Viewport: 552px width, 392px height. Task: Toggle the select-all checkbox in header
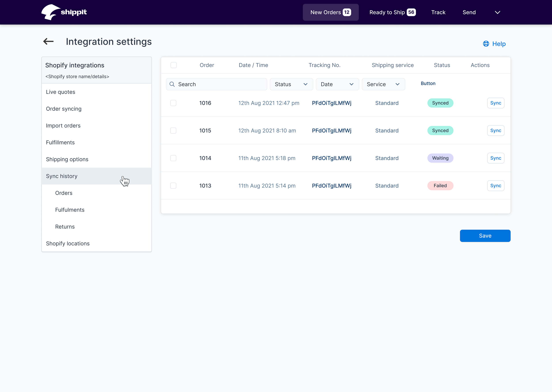tap(174, 65)
